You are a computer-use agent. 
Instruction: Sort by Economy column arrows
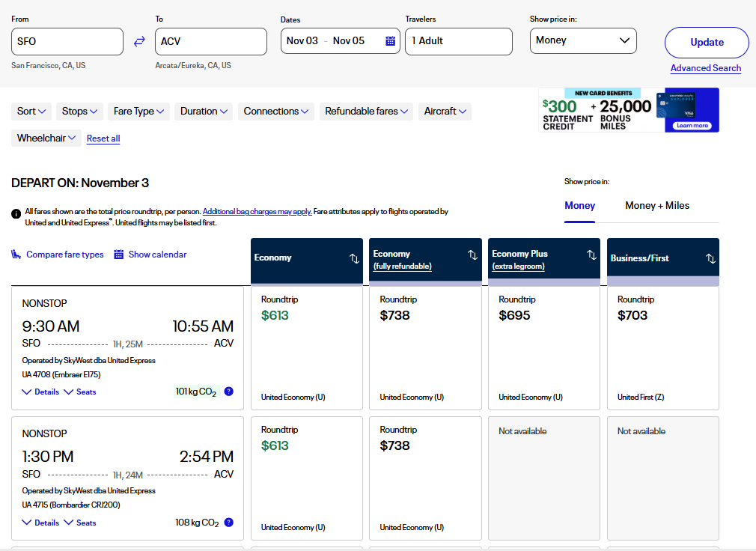click(x=354, y=258)
